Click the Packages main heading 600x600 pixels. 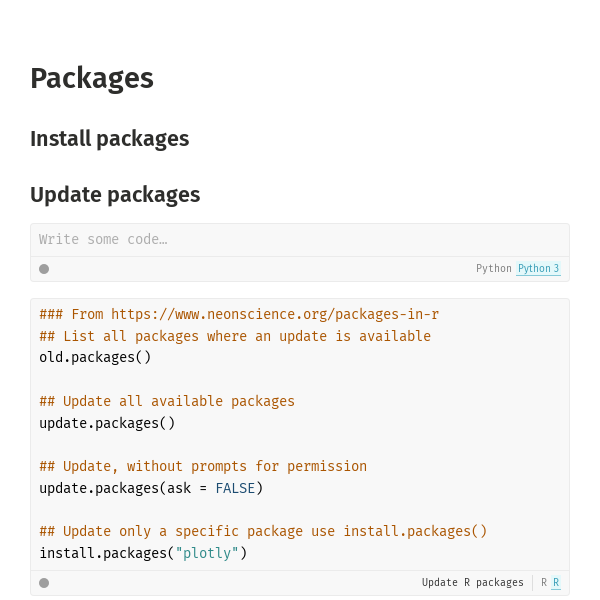point(92,78)
